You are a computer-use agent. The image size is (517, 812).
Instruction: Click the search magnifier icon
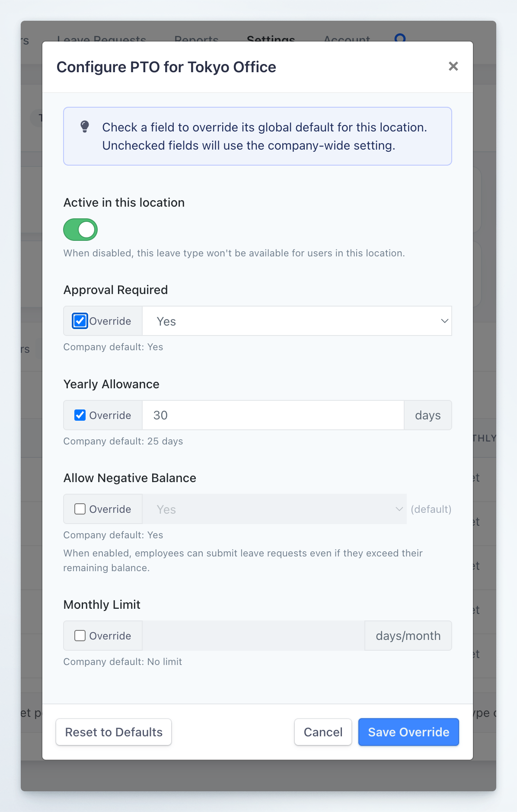tap(400, 39)
